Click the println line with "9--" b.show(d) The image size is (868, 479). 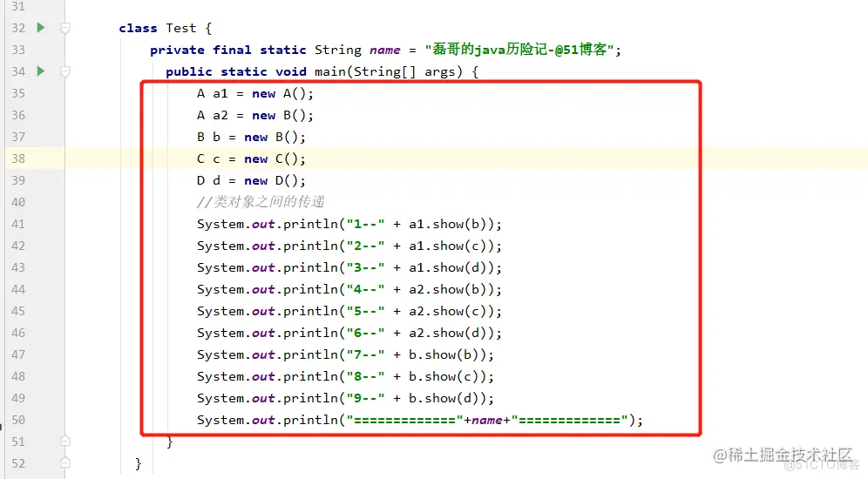click(345, 398)
